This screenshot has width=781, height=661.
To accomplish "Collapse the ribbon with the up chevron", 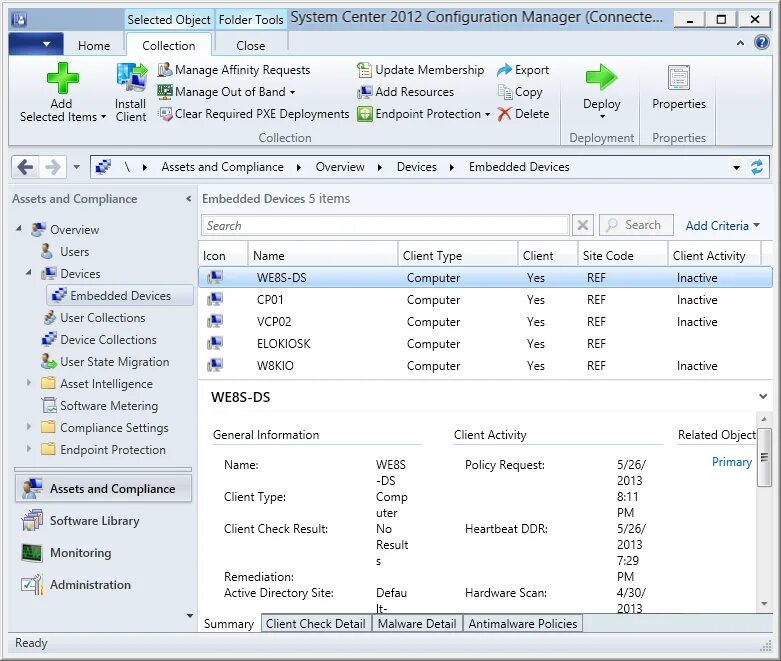I will click(x=740, y=43).
